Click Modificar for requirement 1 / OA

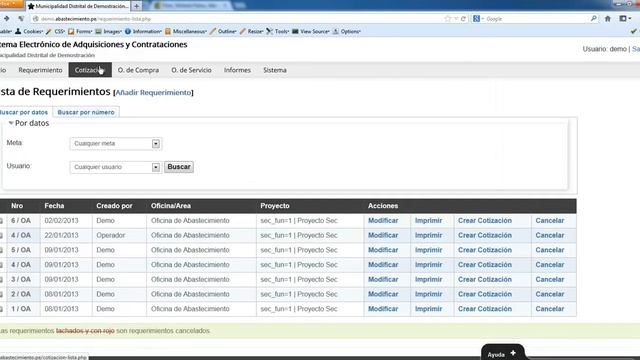point(383,309)
